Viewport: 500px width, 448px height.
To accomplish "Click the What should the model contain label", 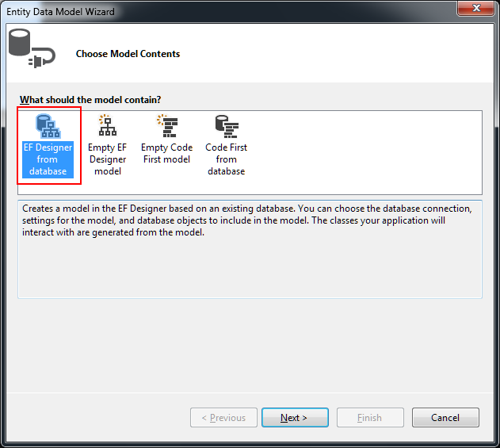I will point(90,100).
